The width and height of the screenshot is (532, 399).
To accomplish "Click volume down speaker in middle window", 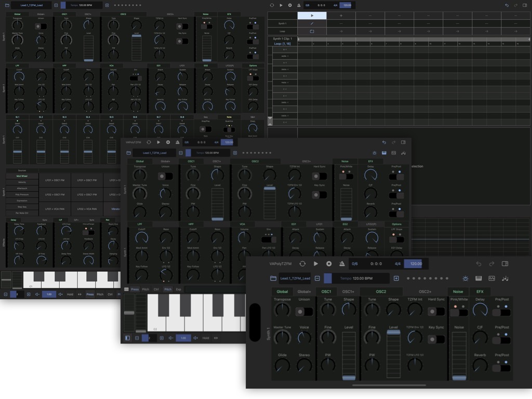I will pos(170,338).
